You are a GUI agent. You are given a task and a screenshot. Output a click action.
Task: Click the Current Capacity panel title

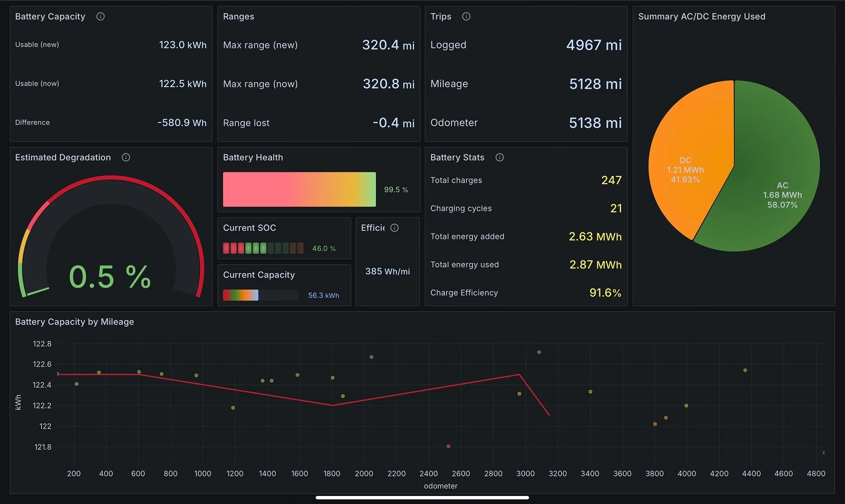point(259,275)
